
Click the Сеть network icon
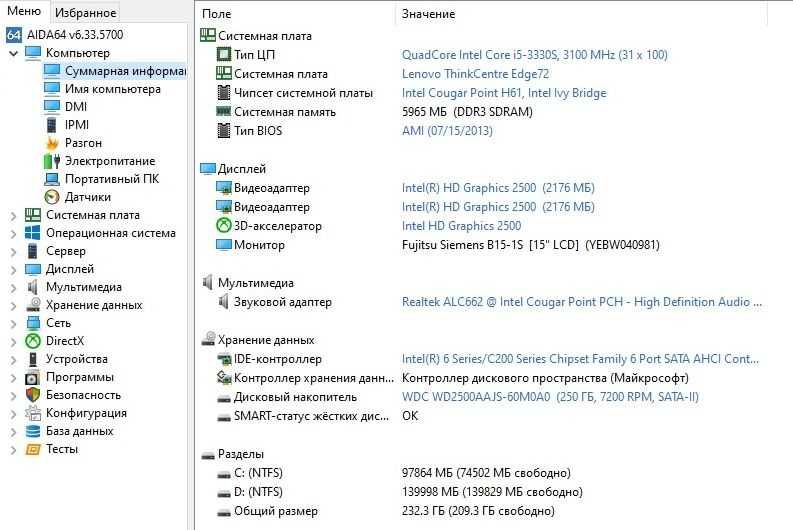pos(33,323)
